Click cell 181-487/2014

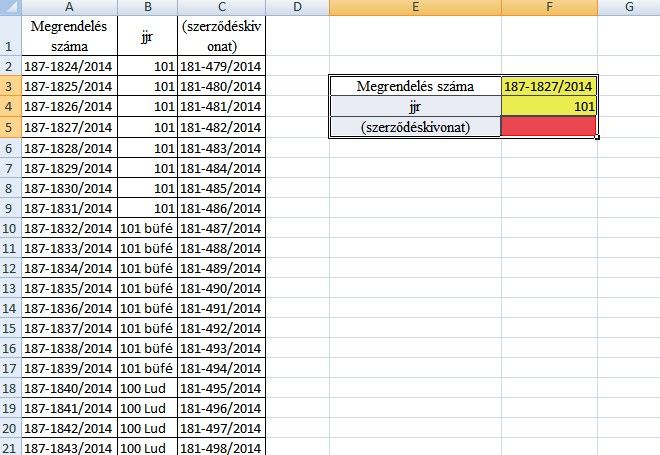point(222,228)
